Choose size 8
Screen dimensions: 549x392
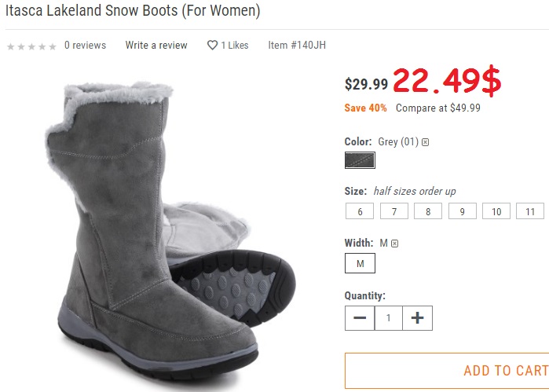tap(428, 211)
